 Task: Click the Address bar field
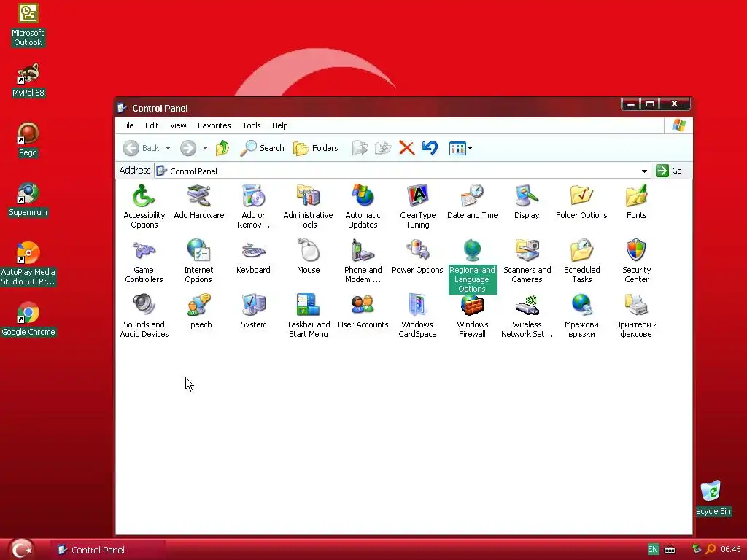pos(403,171)
